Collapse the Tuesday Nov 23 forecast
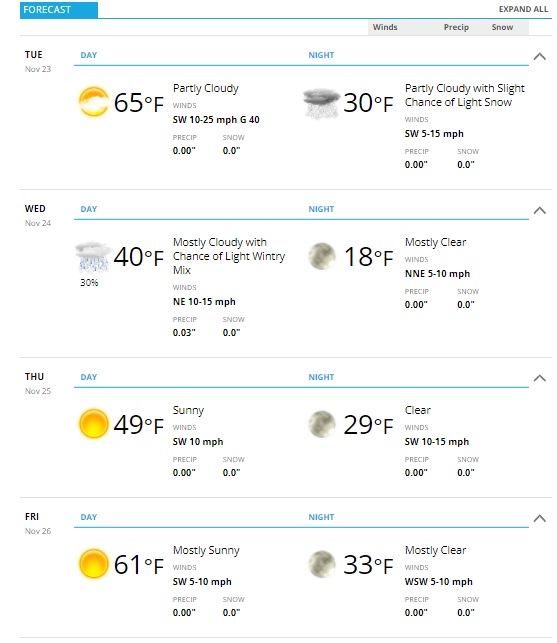Image resolution: width=557 pixels, height=643 pixels. point(539,57)
